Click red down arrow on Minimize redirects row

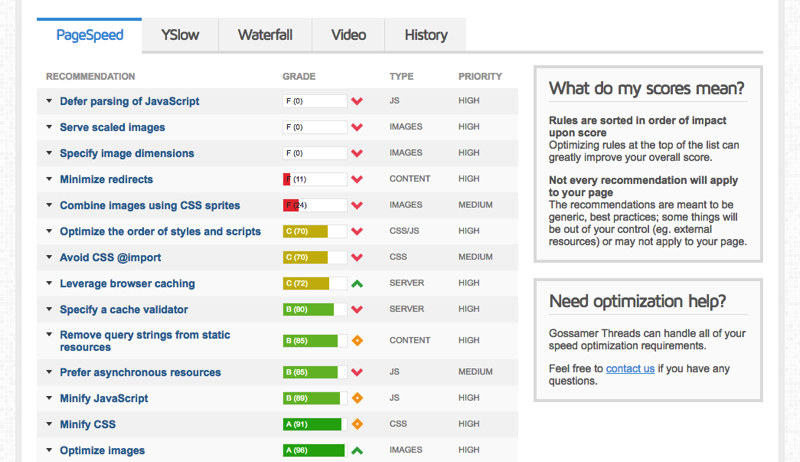[x=357, y=179]
